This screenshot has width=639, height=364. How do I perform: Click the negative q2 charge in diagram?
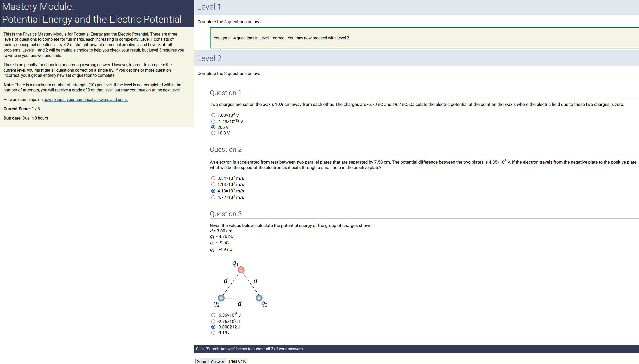(221, 298)
